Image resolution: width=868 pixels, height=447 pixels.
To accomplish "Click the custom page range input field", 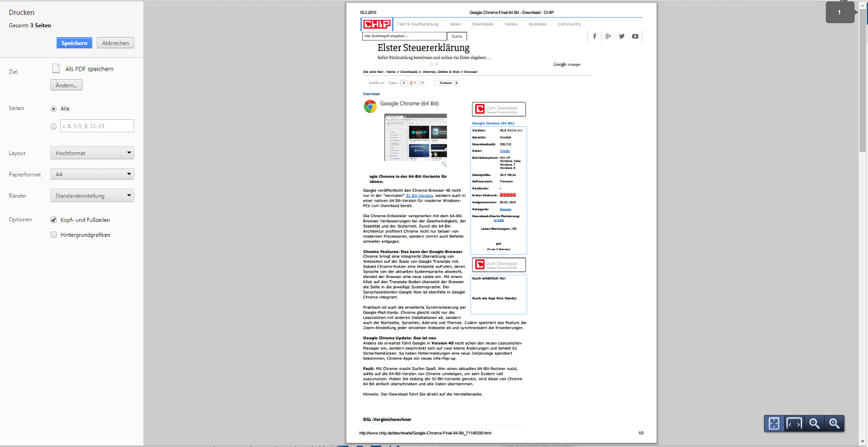I will [x=97, y=126].
